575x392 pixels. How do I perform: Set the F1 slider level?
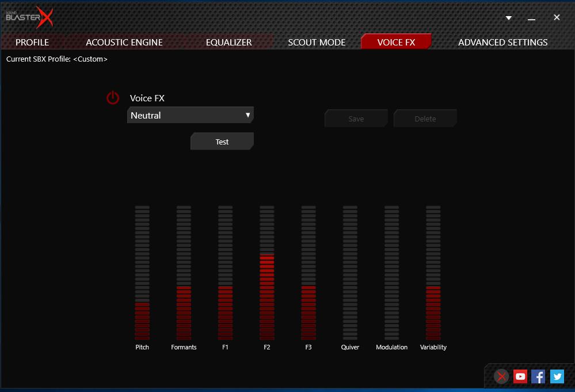[x=225, y=273]
